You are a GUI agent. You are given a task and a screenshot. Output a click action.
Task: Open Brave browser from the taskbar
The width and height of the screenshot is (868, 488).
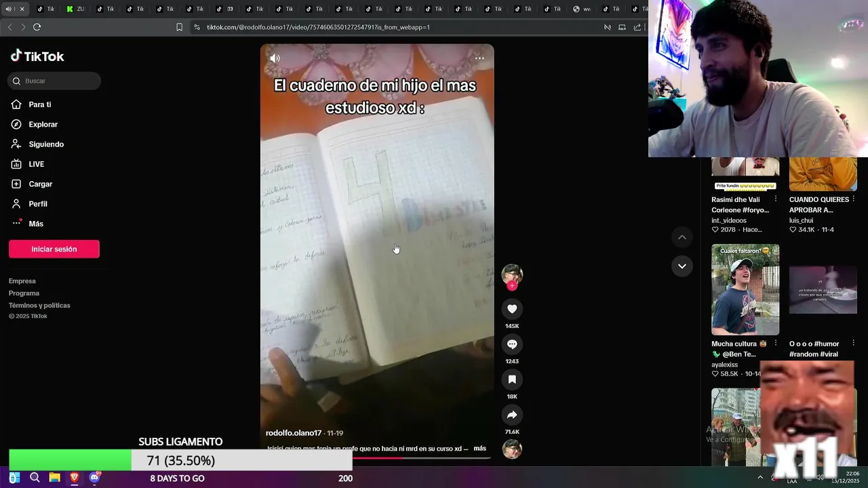[75, 478]
